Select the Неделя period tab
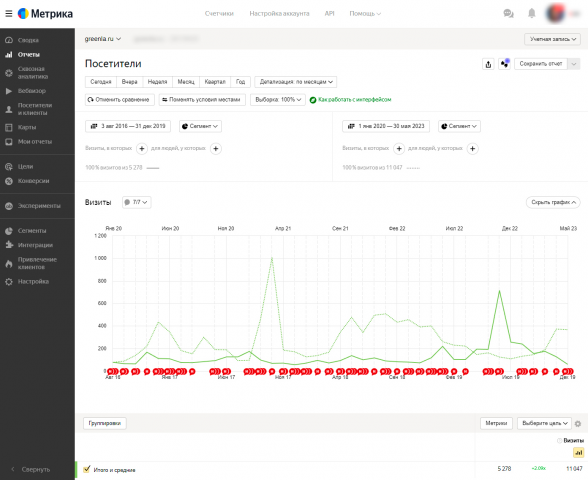The height and width of the screenshot is (480, 588). pos(157,82)
